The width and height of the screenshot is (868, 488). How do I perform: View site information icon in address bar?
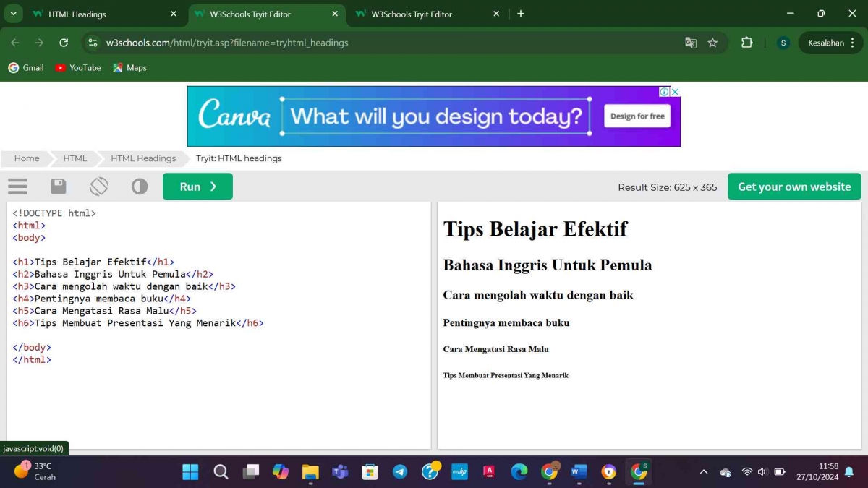click(93, 43)
